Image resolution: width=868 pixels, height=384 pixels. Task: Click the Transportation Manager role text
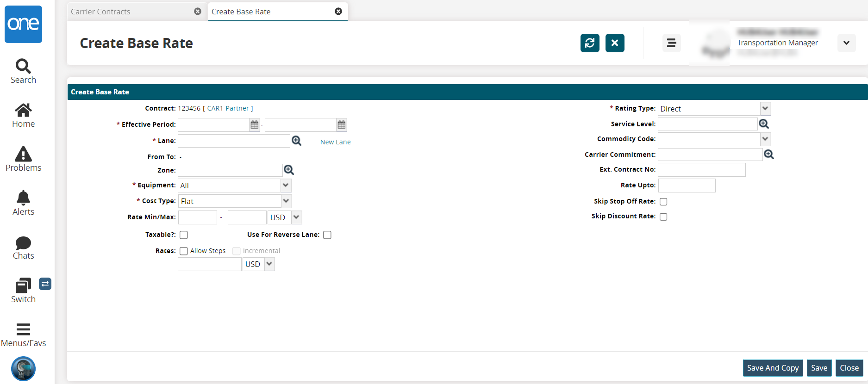click(778, 43)
